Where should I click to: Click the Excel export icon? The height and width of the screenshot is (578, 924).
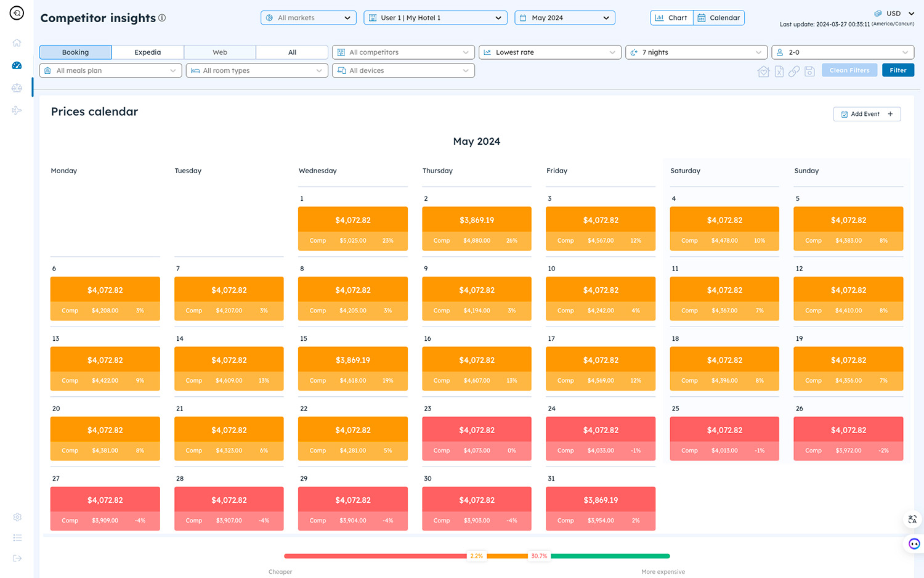click(x=779, y=71)
